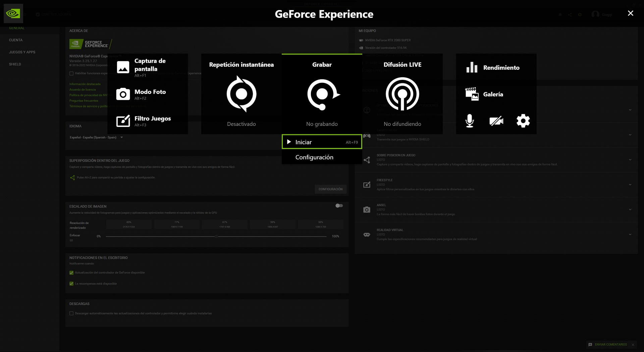The image size is (644, 352).
Task: Click the Freestyle pencil icon
Action: click(367, 185)
